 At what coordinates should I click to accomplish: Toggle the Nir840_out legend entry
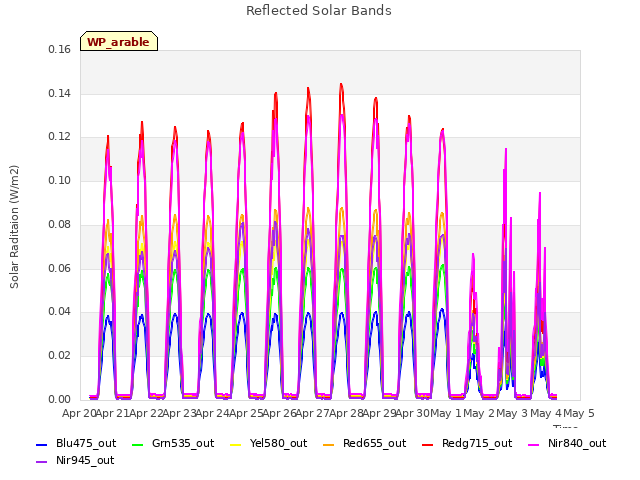(x=567, y=443)
